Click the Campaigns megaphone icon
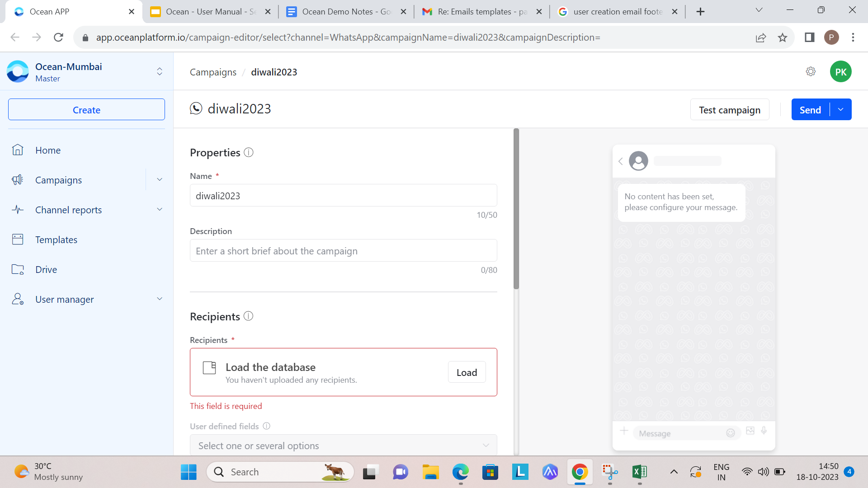The height and width of the screenshot is (488, 868). click(18, 180)
